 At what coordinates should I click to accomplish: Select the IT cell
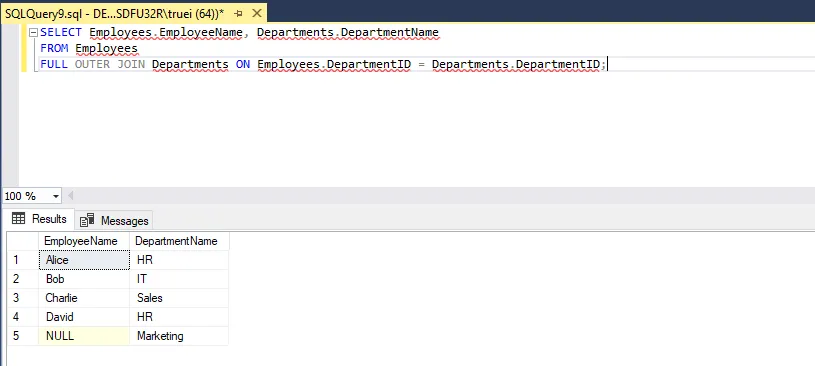(x=179, y=279)
